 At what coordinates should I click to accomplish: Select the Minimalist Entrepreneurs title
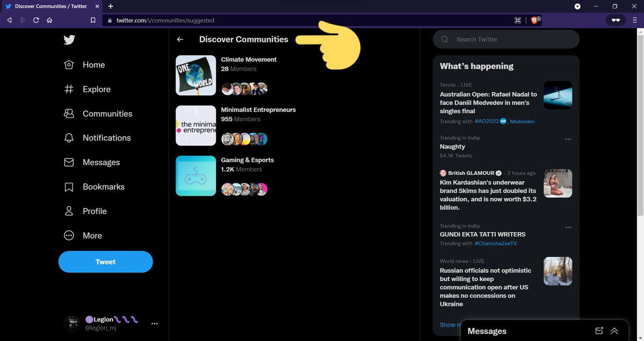(x=259, y=109)
